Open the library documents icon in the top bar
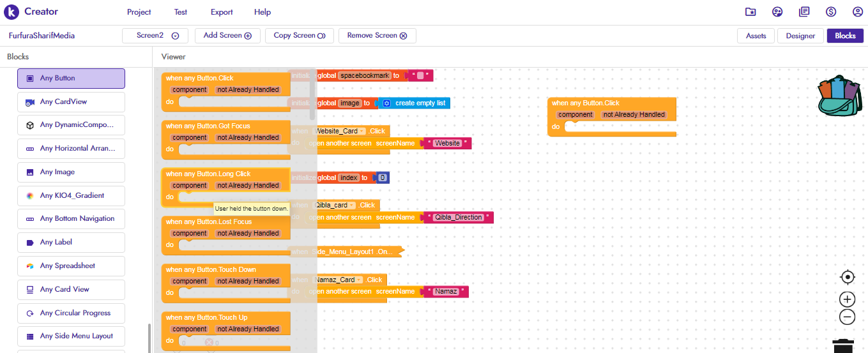 point(804,11)
